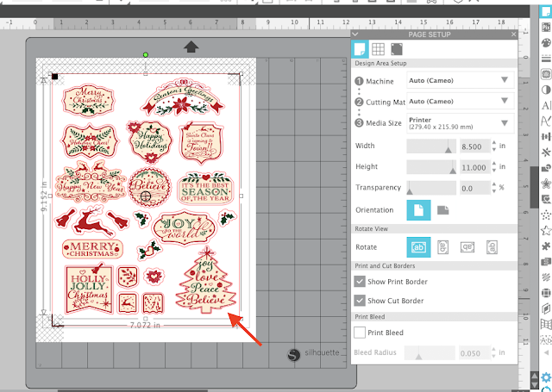This screenshot has width=552, height=392.
Task: Collapse the Page Setup panel chevron
Action: pos(354,34)
